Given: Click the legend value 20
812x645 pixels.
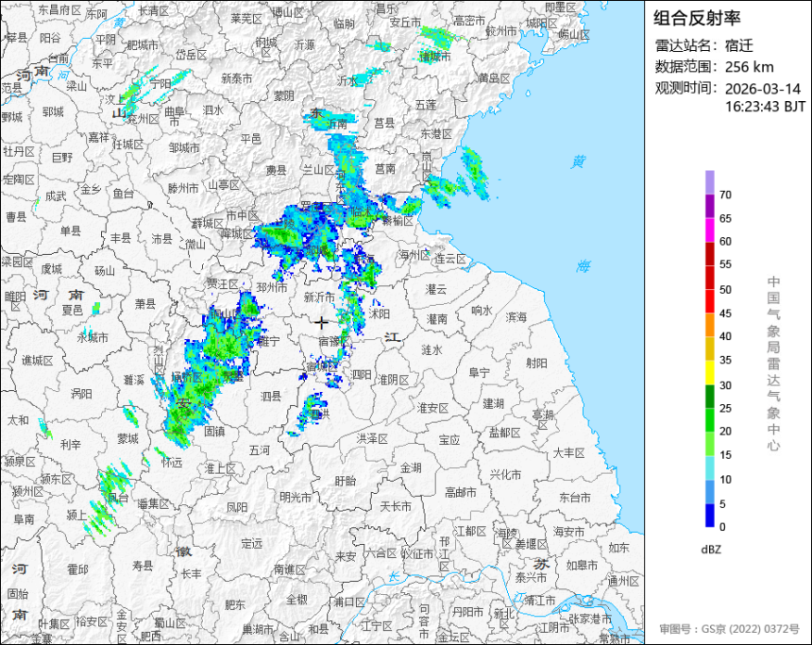Looking at the screenshot, I should tap(725, 431).
